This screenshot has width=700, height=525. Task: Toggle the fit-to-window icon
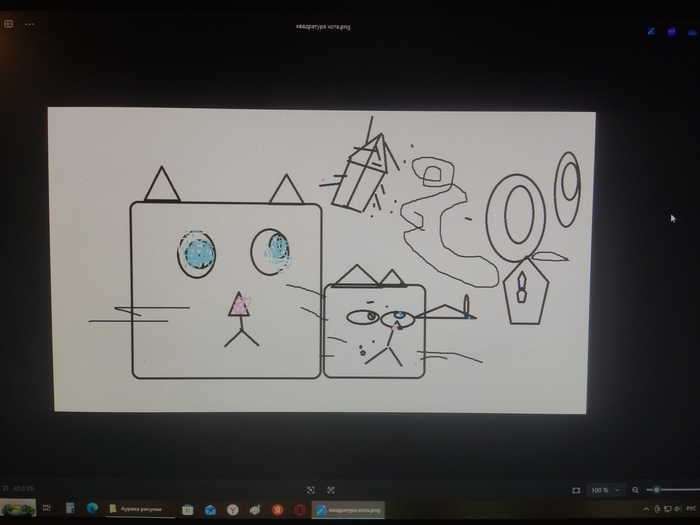point(576,490)
